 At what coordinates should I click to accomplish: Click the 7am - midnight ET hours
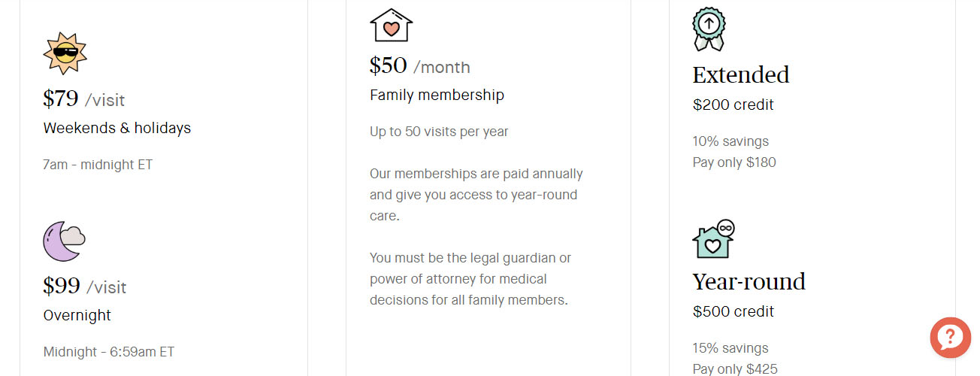98,164
